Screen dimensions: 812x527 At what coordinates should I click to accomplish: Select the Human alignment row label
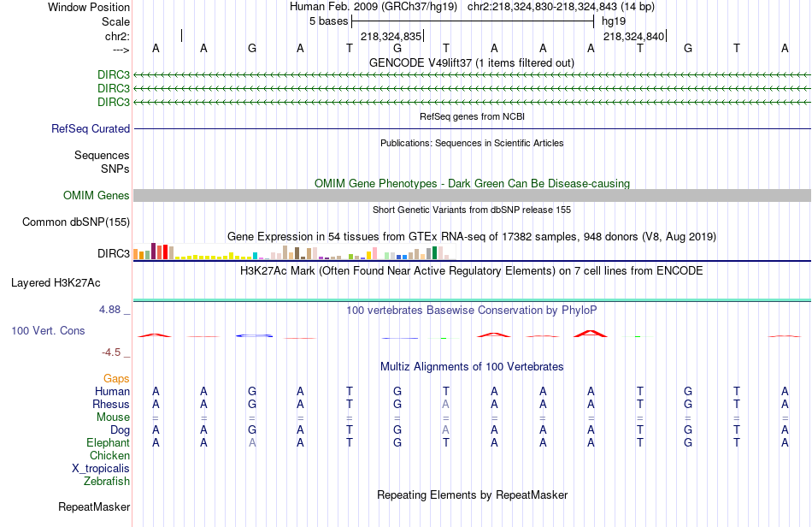coord(112,391)
